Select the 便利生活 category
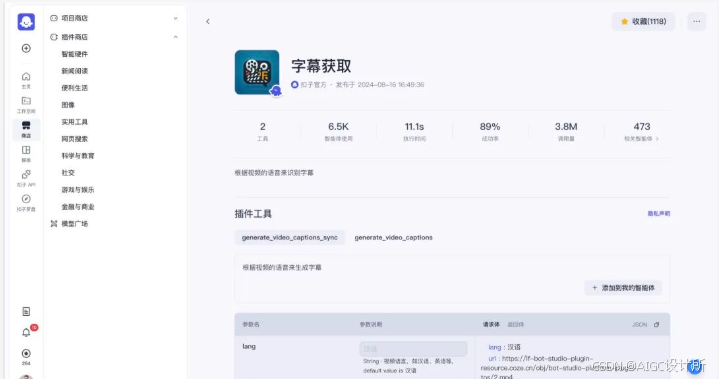Screen dimensions: 719x379 [74, 88]
